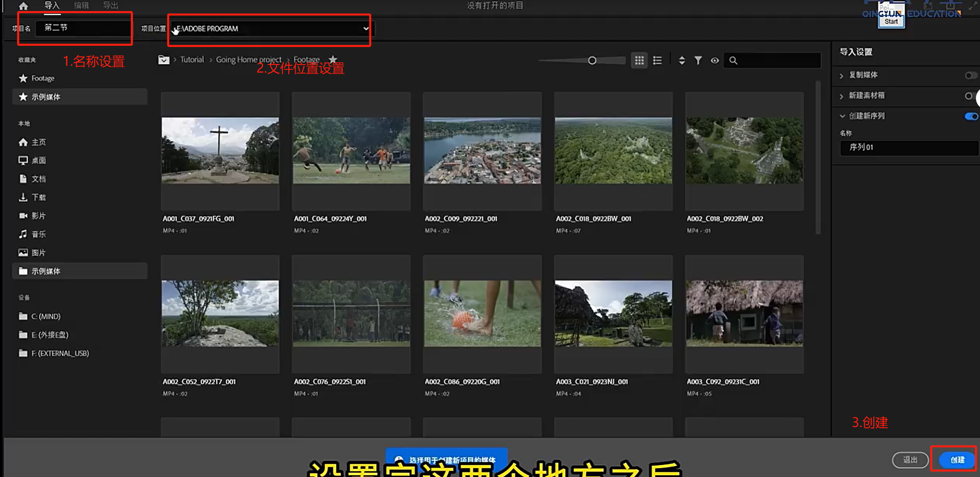Enable the 新建素材箱 toggle

[969, 96]
